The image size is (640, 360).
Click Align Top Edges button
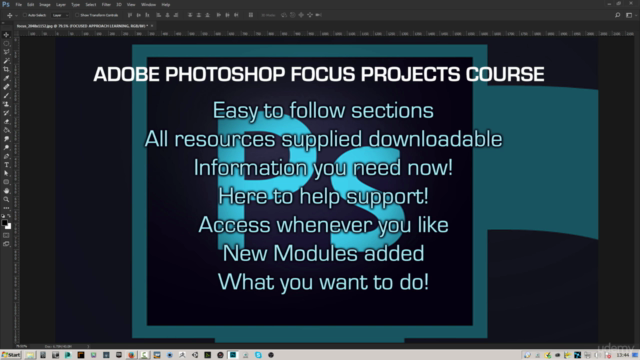[130, 15]
